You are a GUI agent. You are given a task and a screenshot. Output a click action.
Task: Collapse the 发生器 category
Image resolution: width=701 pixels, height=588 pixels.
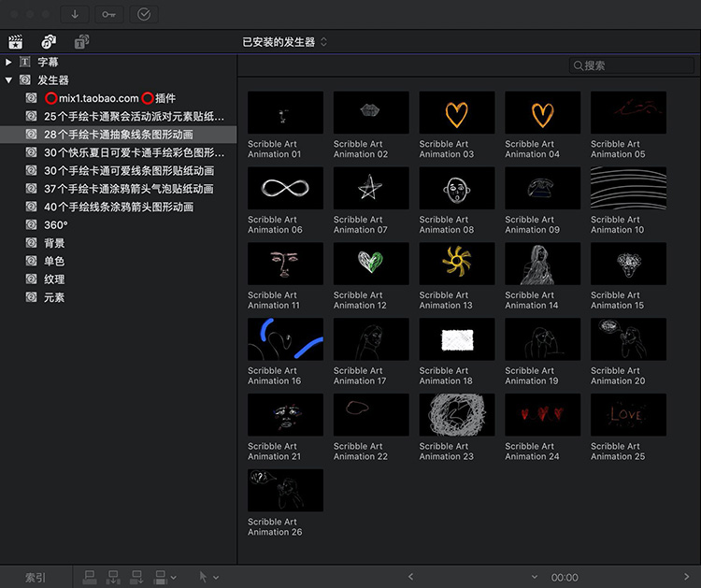[8, 80]
